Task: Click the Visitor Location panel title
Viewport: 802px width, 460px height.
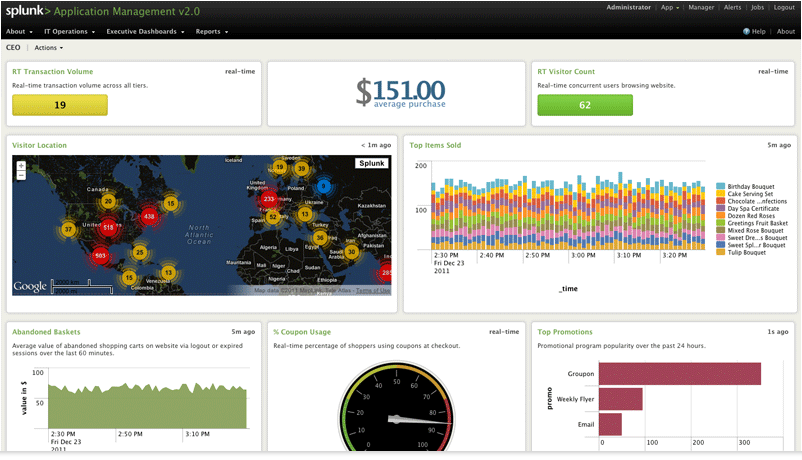Action: pyautogui.click(x=39, y=145)
